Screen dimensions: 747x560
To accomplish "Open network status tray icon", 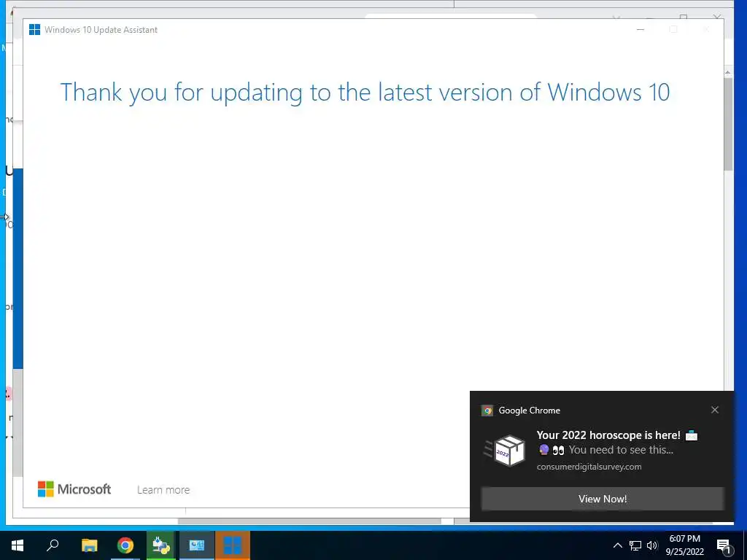I will [x=635, y=545].
